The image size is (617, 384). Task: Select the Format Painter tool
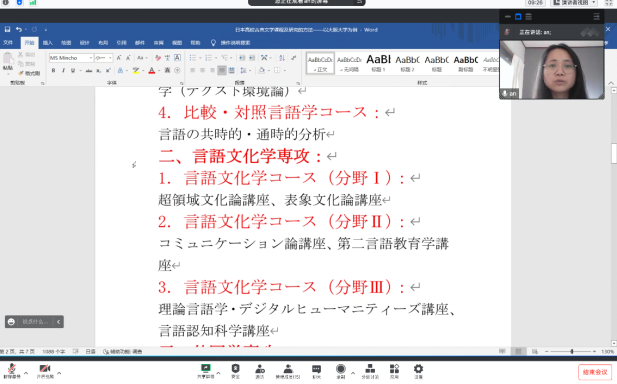30,73
